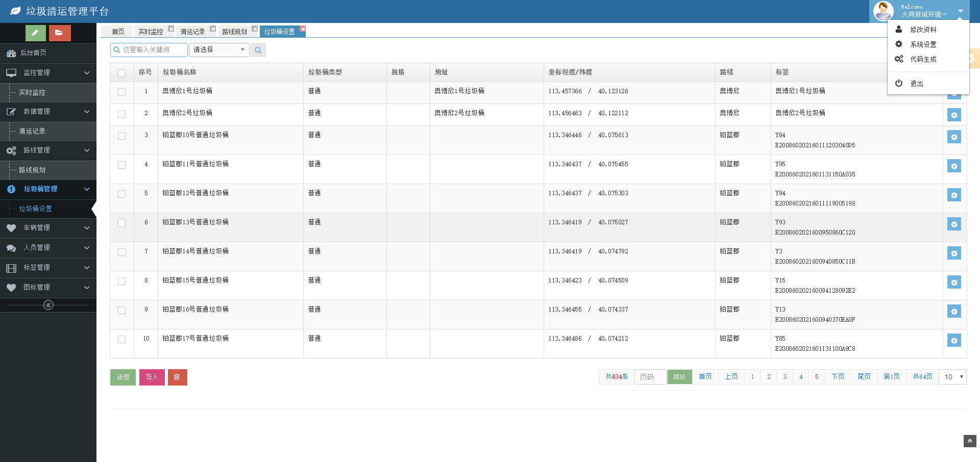Collapse the sidebar with the arrow circle icon
This screenshot has width=980, height=462.
(48, 305)
